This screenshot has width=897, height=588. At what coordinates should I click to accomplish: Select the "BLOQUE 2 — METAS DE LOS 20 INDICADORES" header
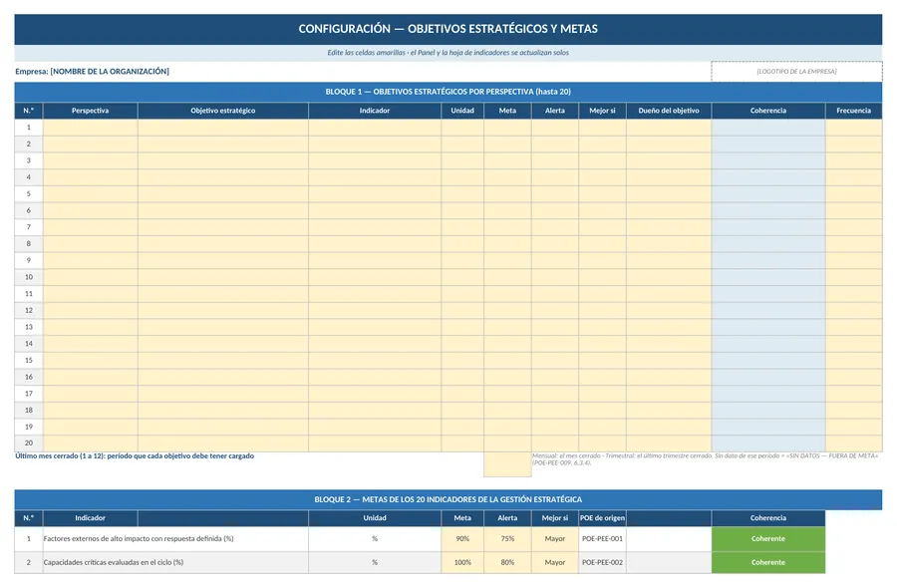(448, 499)
